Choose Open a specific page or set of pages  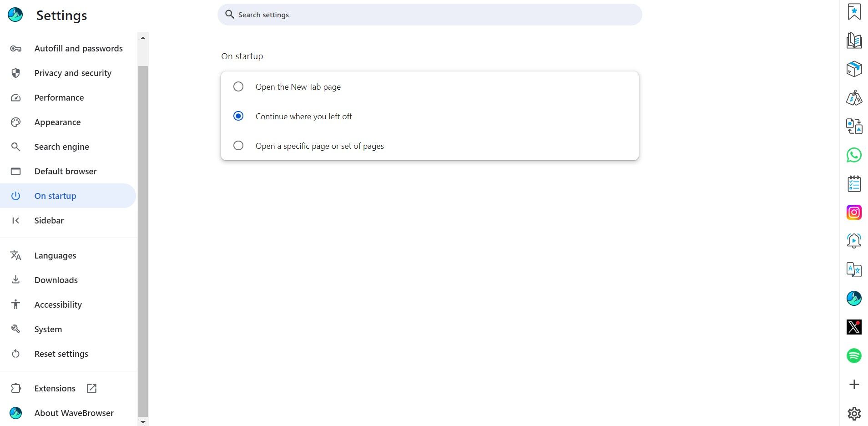[x=238, y=146]
